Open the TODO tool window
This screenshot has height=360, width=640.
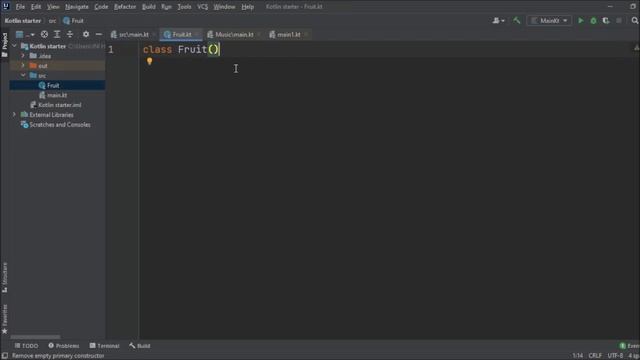click(27, 346)
